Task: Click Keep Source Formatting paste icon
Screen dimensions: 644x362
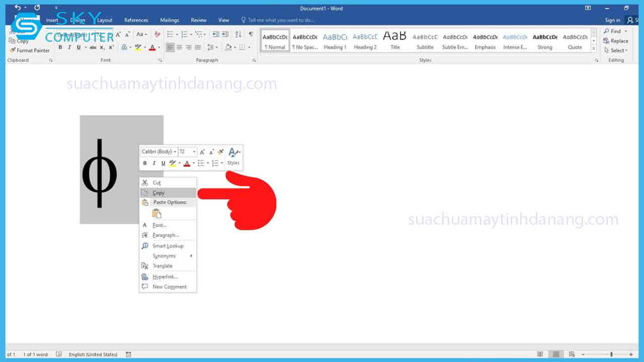Action: point(156,214)
